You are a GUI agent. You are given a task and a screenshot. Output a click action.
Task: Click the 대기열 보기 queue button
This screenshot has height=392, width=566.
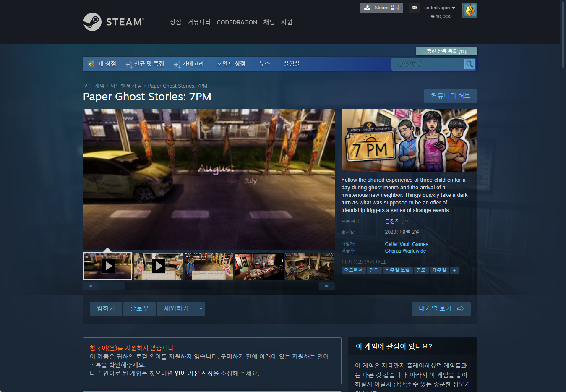[x=441, y=308]
